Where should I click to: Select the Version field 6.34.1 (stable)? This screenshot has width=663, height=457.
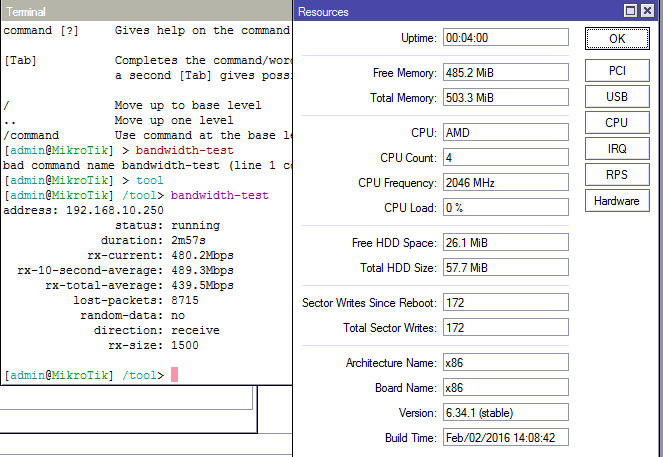click(x=506, y=413)
